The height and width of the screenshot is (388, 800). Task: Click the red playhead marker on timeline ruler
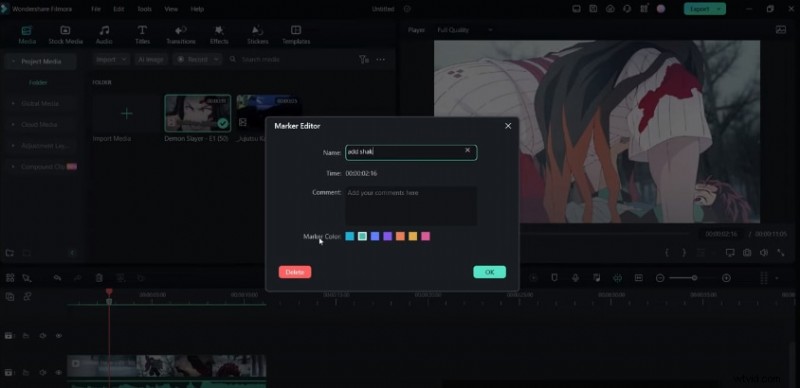(109, 292)
